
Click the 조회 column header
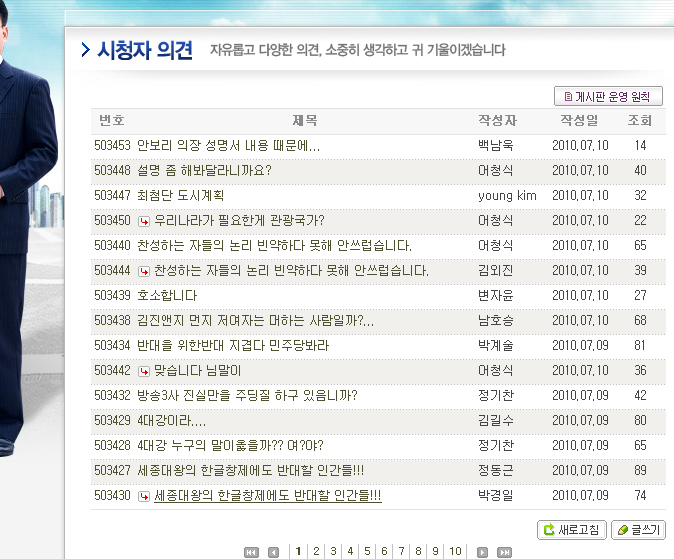640,120
